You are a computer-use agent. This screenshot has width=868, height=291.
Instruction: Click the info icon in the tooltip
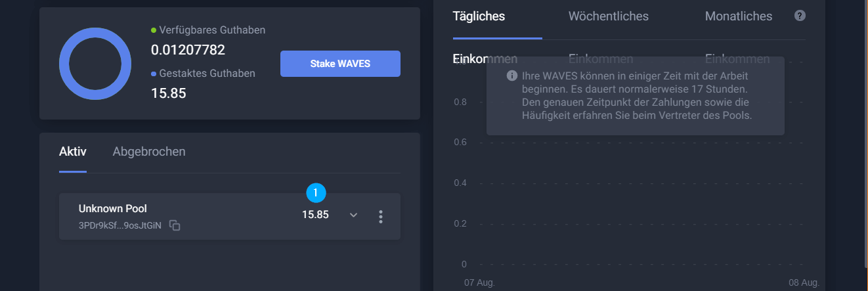click(x=512, y=76)
